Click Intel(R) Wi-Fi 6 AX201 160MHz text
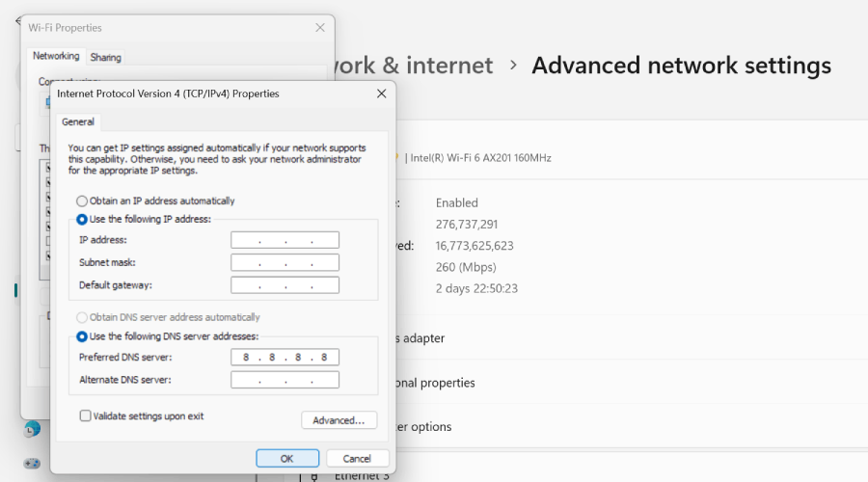Image resolution: width=868 pixels, height=482 pixels. [480, 158]
